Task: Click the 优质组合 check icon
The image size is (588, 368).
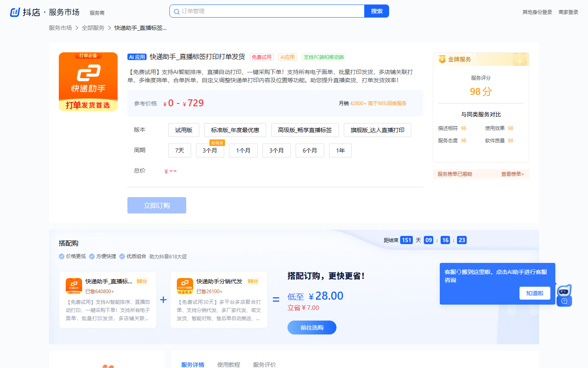Action: [122, 256]
